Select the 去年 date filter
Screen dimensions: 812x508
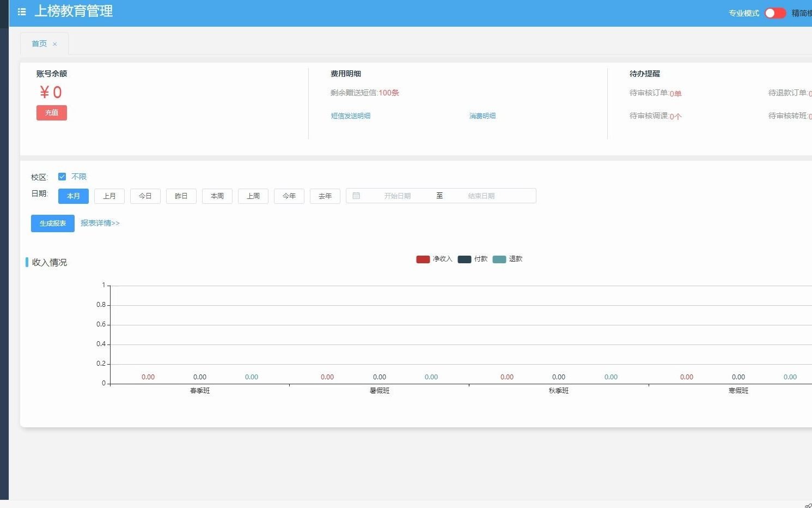(x=325, y=196)
